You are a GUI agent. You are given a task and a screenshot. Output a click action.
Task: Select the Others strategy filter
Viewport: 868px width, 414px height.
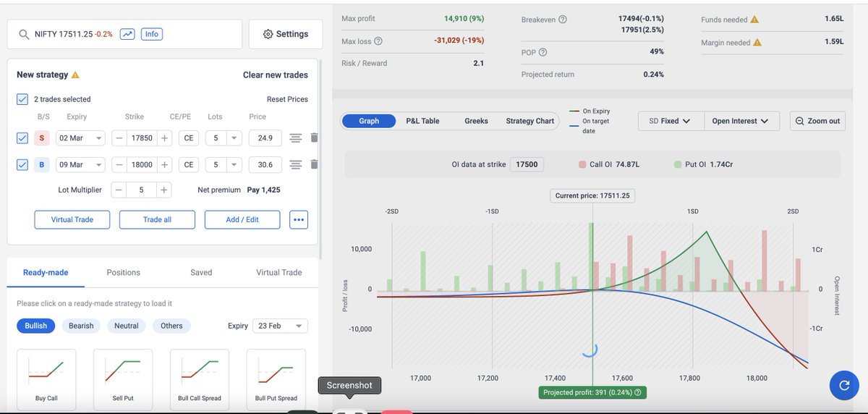[171, 326]
